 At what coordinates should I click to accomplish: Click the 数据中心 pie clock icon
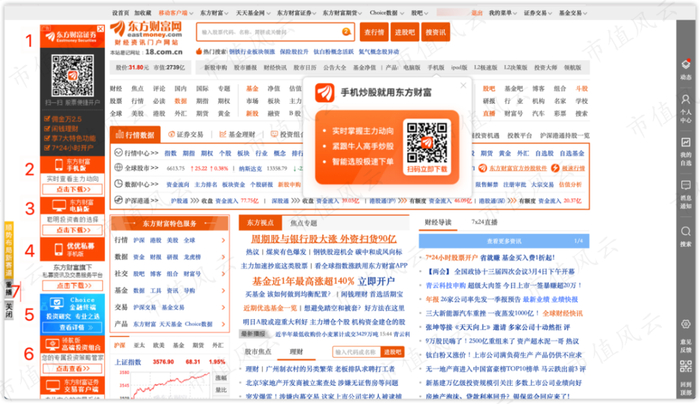point(118,183)
